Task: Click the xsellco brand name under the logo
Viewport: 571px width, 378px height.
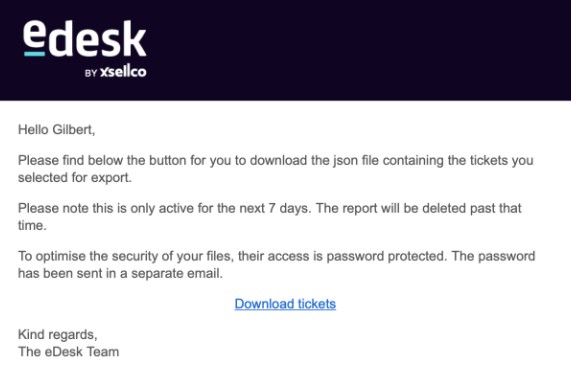Action: pyautogui.click(x=123, y=72)
